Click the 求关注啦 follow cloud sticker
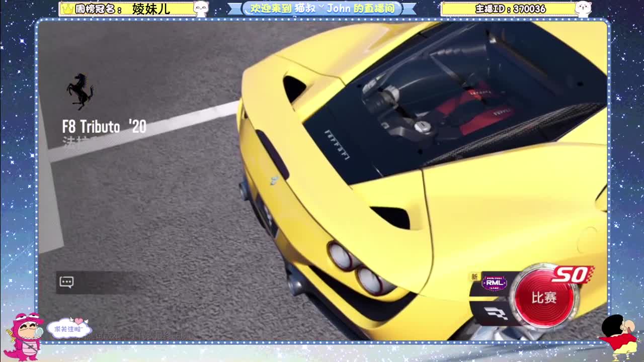 pyautogui.click(x=69, y=329)
